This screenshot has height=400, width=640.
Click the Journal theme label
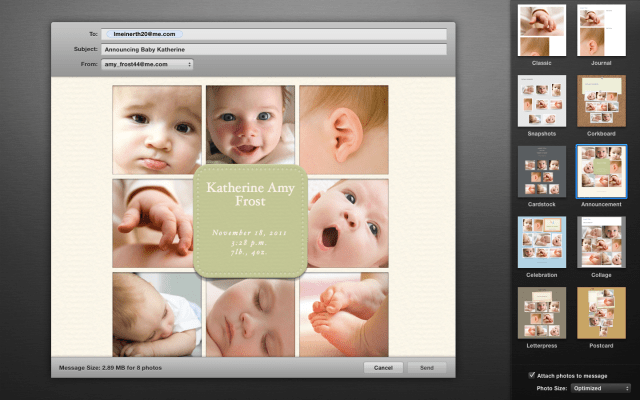(601, 63)
